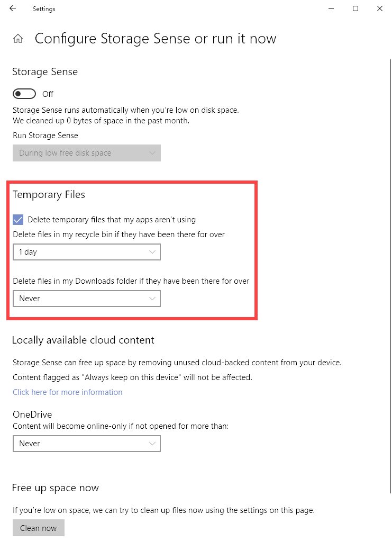The width and height of the screenshot is (392, 559).
Task: Go back using the arrow icon
Action: [x=13, y=8]
